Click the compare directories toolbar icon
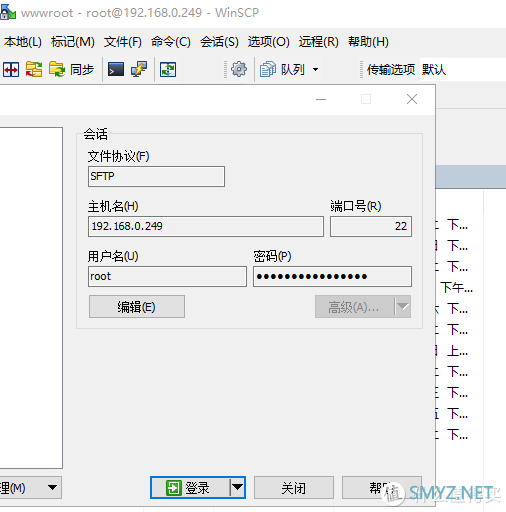 click(11, 70)
